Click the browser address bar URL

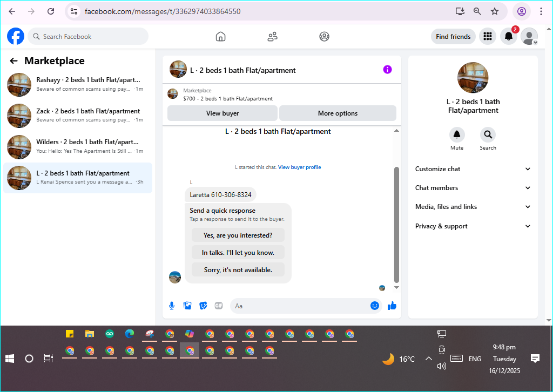click(163, 11)
